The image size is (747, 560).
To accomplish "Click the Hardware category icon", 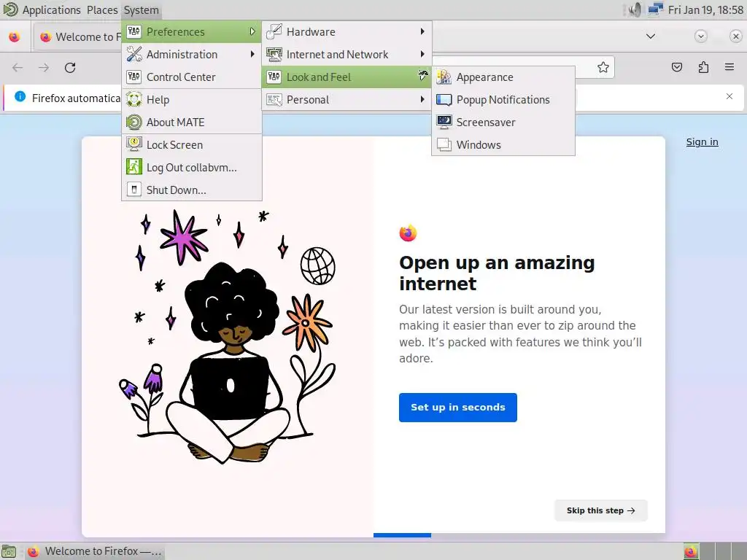I will (274, 32).
